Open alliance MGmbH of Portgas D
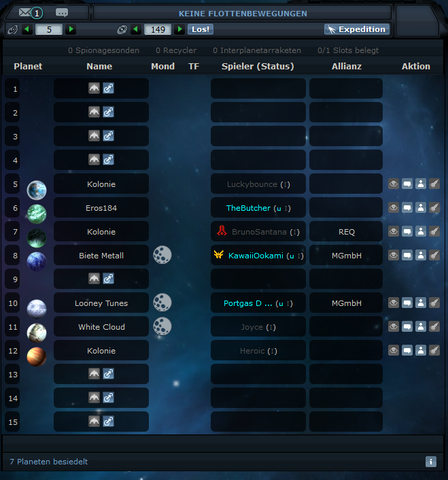Image resolution: width=448 pixels, height=480 pixels. click(347, 303)
